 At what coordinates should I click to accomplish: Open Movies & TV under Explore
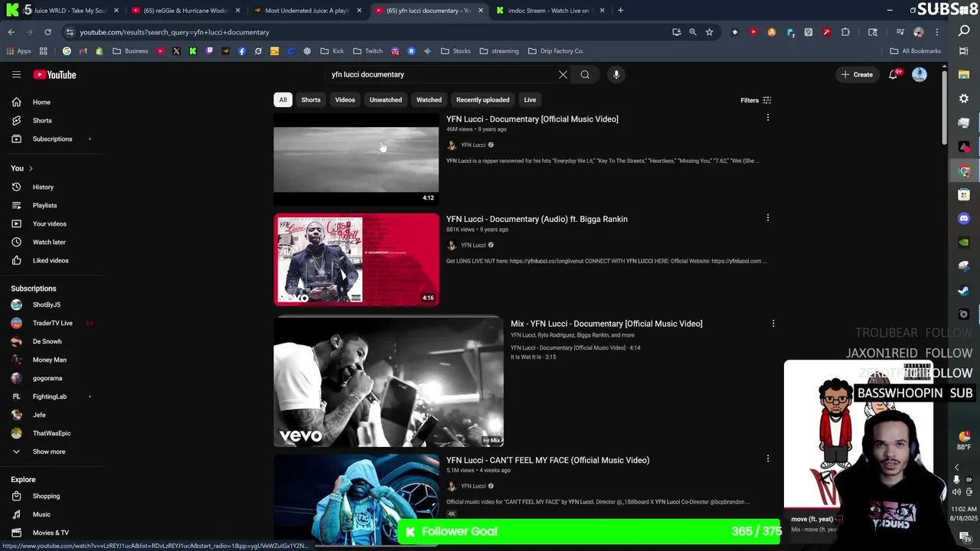coord(51,533)
